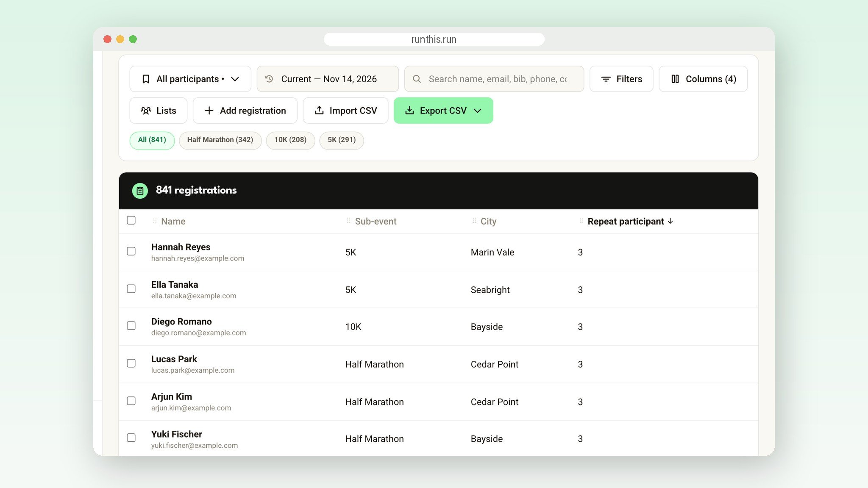868x488 pixels.
Task: Open the Current — Nov 14, 2026 selector
Action: (328, 79)
